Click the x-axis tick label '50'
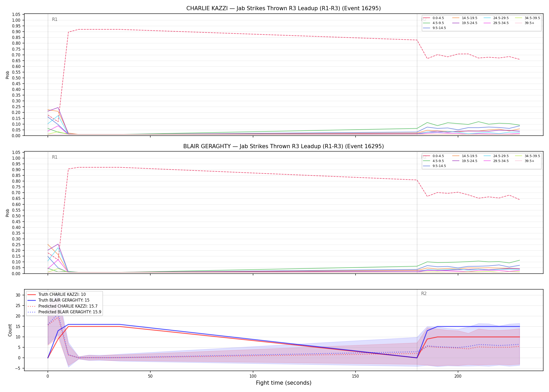549x392 pixels. click(x=150, y=376)
